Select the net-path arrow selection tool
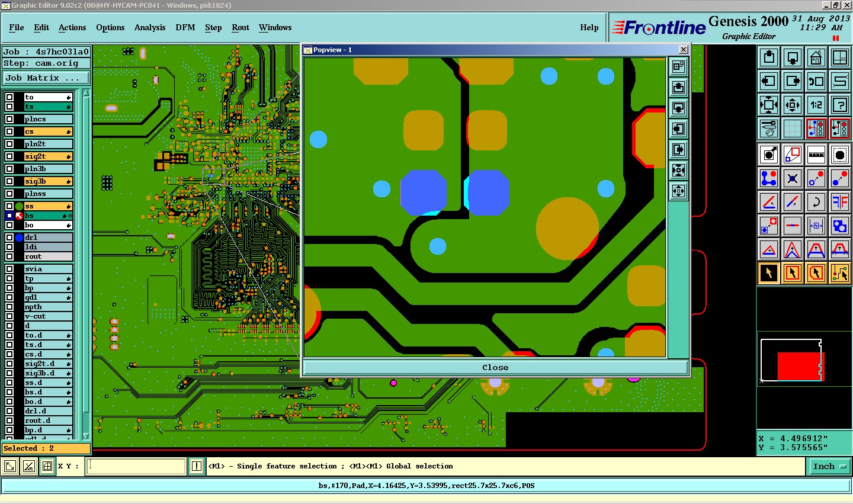 pos(840,273)
